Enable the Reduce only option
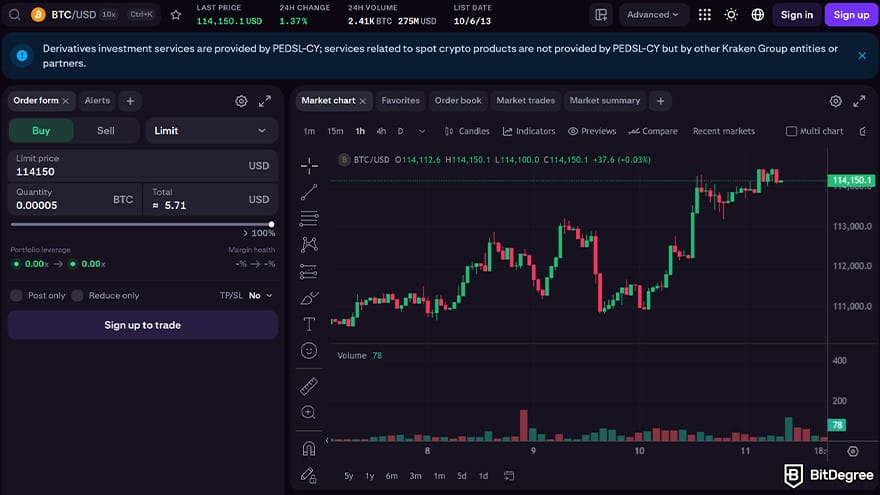The image size is (880, 495). (77, 296)
